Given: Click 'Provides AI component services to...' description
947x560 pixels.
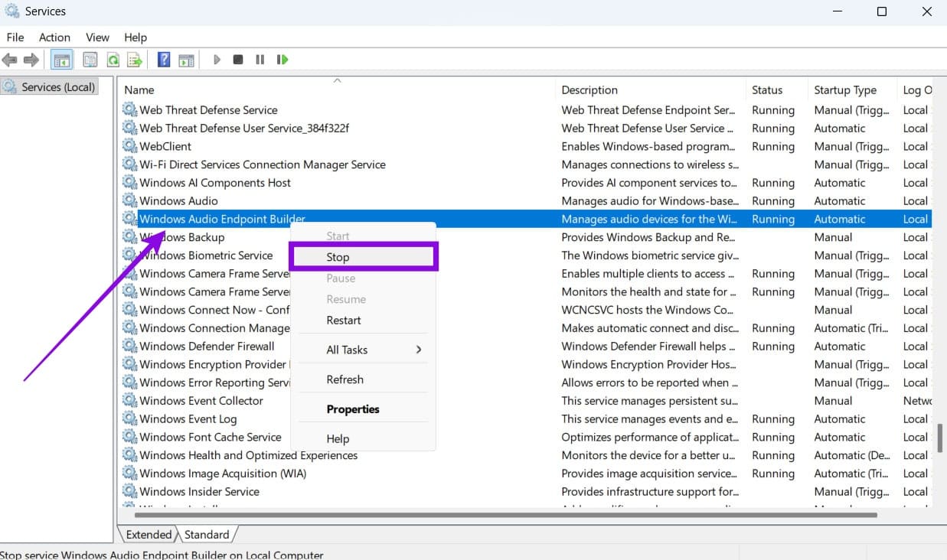Looking at the screenshot, I should (649, 183).
